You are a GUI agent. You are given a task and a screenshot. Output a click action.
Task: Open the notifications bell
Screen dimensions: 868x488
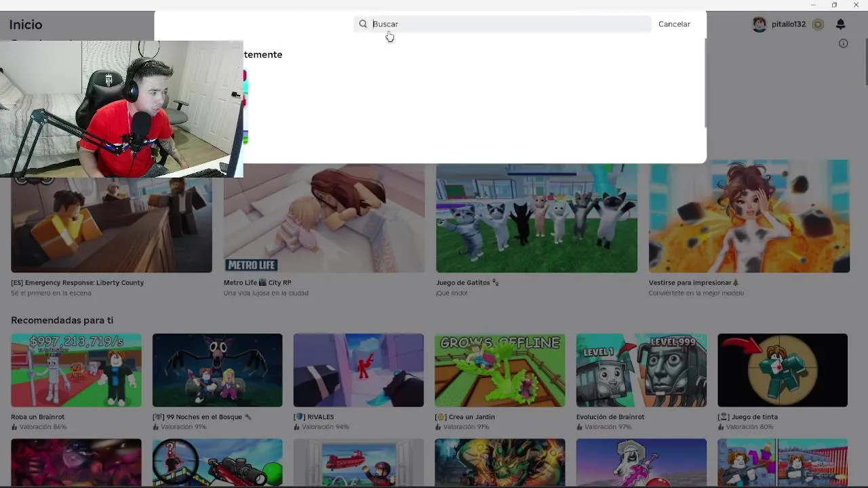[x=840, y=24]
